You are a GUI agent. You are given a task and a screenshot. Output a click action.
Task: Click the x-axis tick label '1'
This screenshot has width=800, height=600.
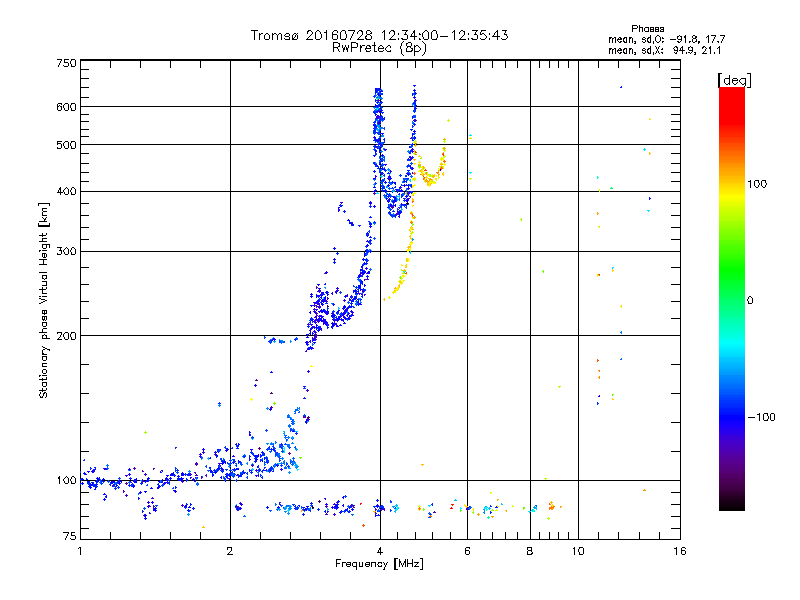(81, 551)
